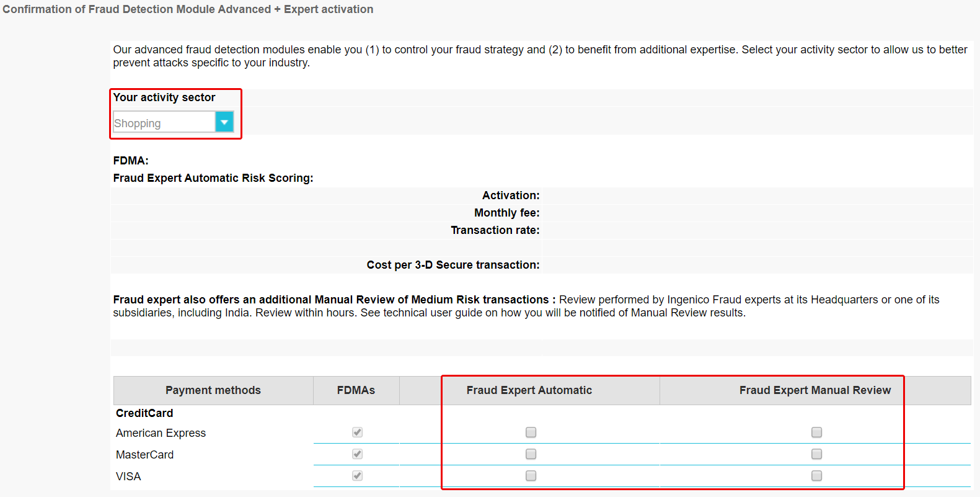Click the Your activity sector label

pos(164,97)
